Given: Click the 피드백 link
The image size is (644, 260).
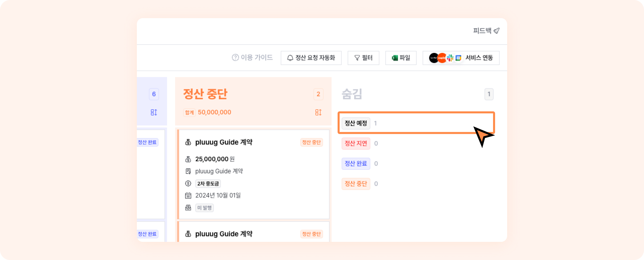Looking at the screenshot, I should click(482, 31).
